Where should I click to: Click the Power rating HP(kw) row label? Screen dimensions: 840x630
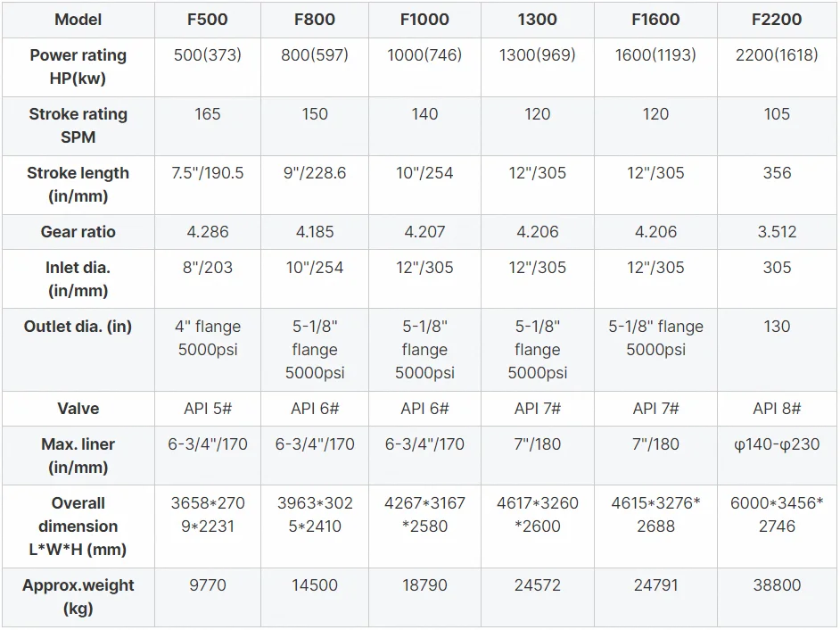tap(78, 67)
